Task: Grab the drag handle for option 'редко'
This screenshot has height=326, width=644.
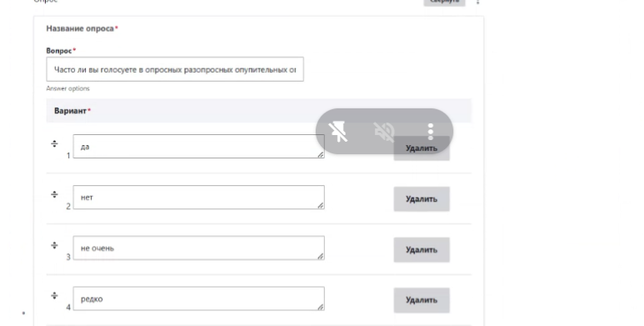Action: point(54,296)
